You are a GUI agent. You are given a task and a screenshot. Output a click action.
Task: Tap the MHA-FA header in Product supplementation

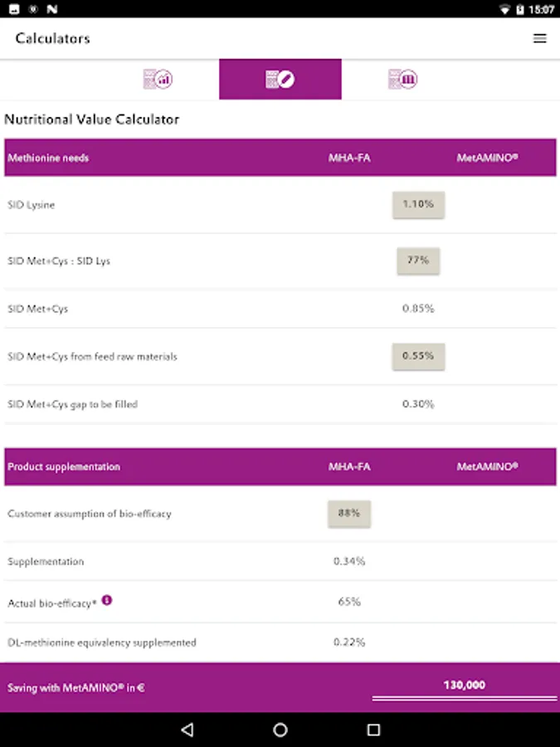coord(349,466)
